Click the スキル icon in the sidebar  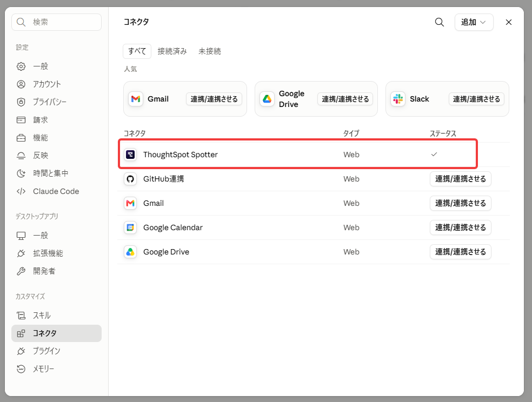pyautogui.click(x=21, y=316)
